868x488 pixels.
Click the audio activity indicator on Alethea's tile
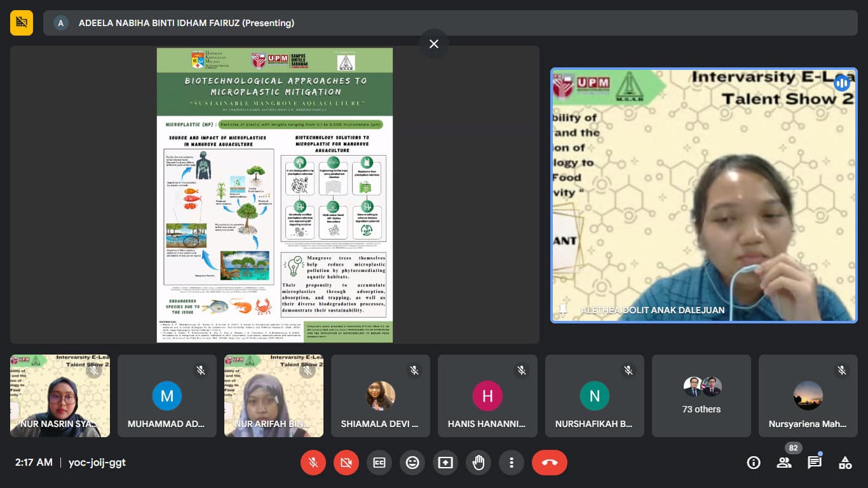(x=842, y=83)
